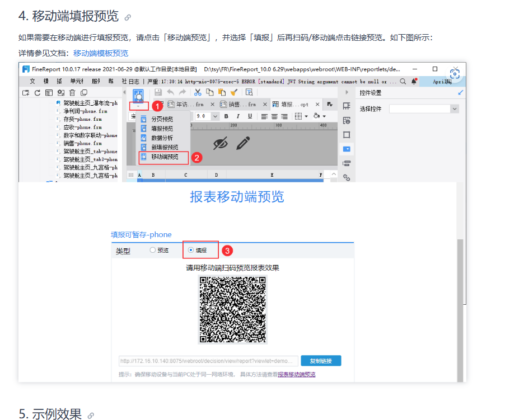Click the preview URL input field
This screenshot has width=524, height=420.
pyautogui.click(x=208, y=361)
